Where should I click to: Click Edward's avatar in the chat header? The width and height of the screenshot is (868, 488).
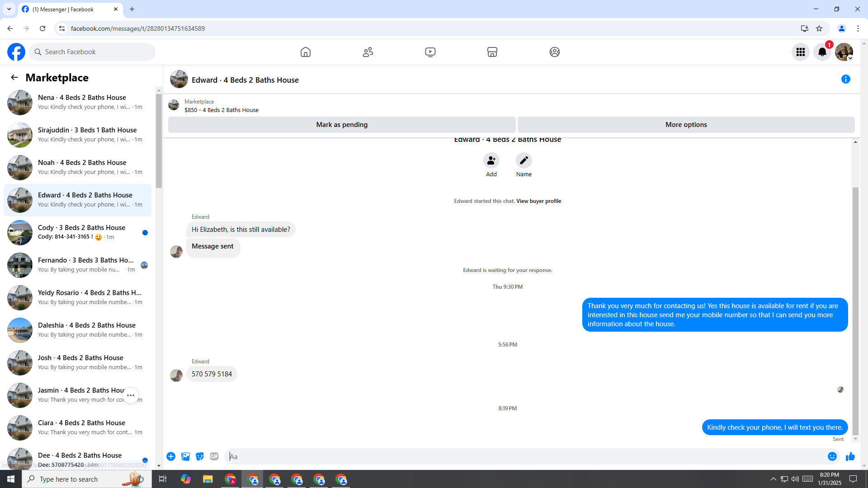pos(179,79)
